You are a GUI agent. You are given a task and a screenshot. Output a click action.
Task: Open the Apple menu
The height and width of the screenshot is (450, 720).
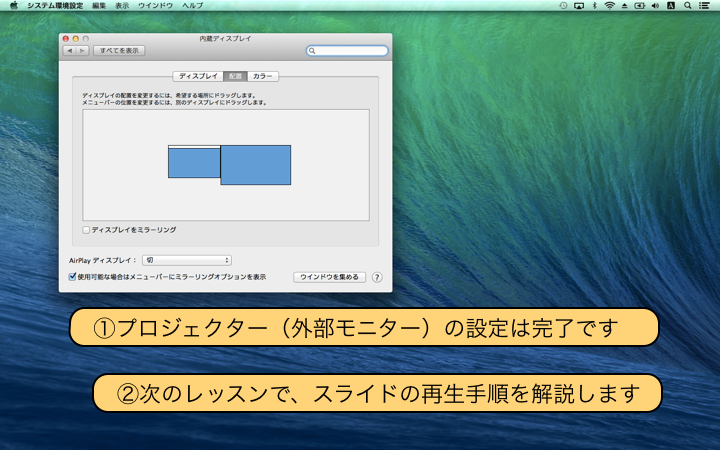(14, 6)
